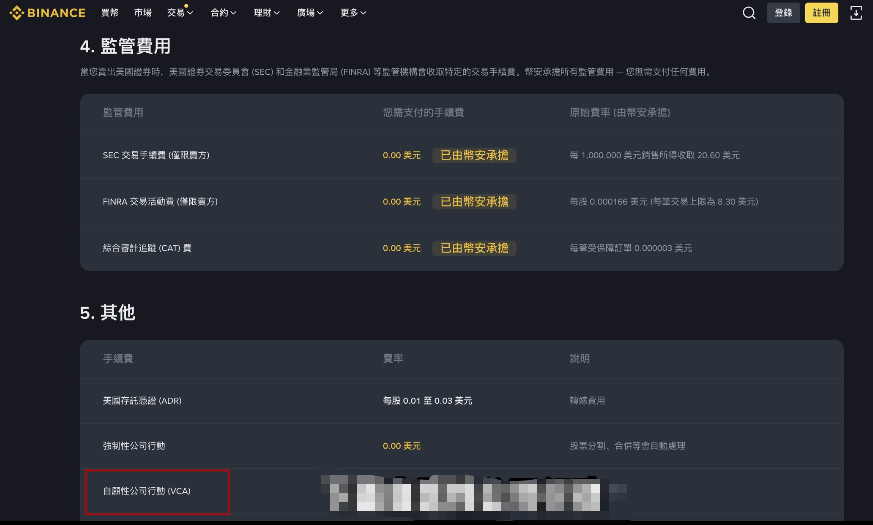Select FINRA rate text '每股 0.000166 美元'

click(609, 202)
